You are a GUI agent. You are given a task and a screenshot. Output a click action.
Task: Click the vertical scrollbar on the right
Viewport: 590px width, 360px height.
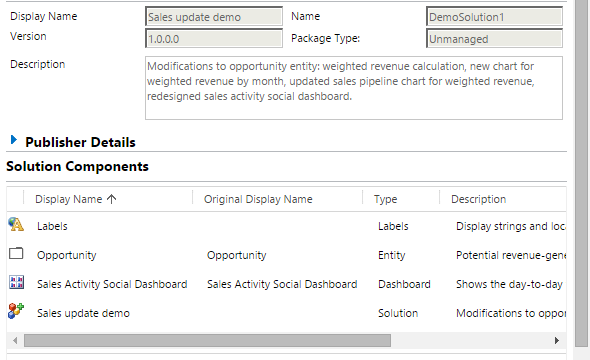tap(581, 173)
